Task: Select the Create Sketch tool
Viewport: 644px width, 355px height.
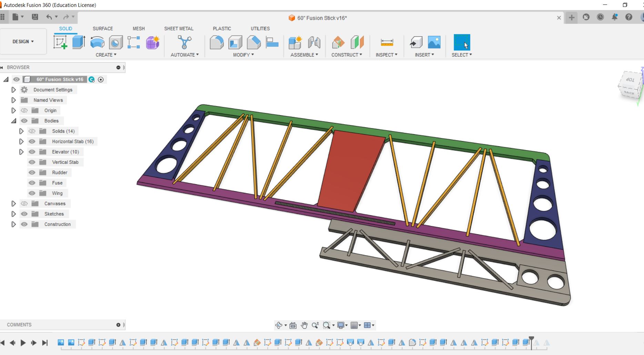Action: pyautogui.click(x=60, y=42)
